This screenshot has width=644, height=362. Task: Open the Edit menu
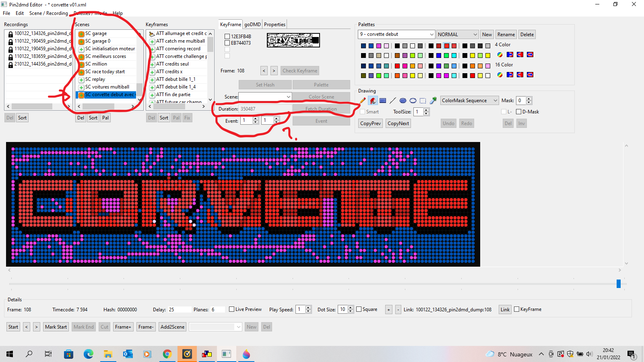[20, 13]
